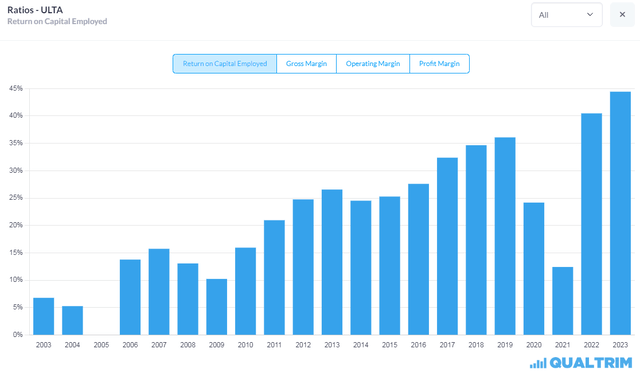640x372 pixels.
Task: Click the 2016 bar in the chart
Action: pos(418,259)
